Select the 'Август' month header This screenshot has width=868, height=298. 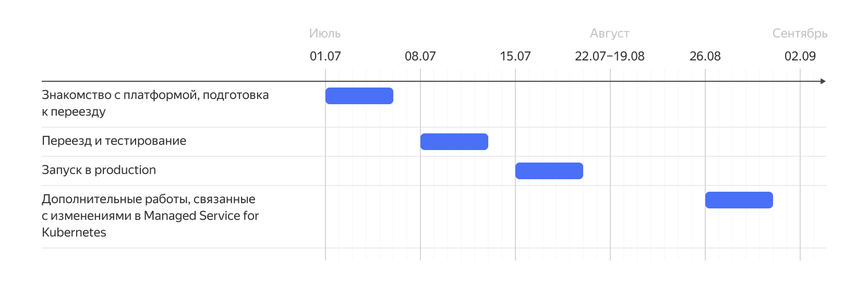tap(609, 33)
